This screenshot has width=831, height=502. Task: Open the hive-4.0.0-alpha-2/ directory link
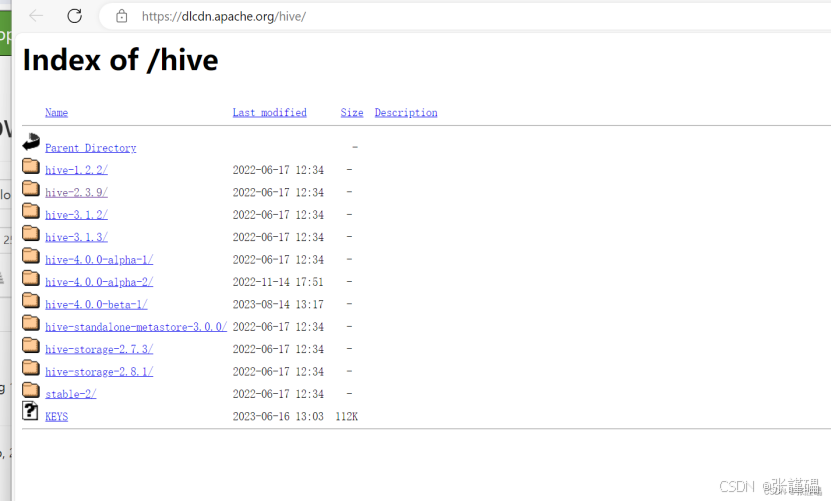coord(99,282)
